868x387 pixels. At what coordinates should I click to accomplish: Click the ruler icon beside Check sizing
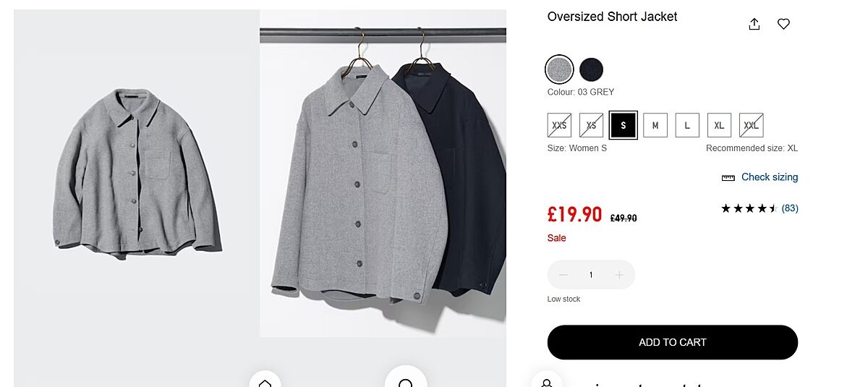point(728,177)
